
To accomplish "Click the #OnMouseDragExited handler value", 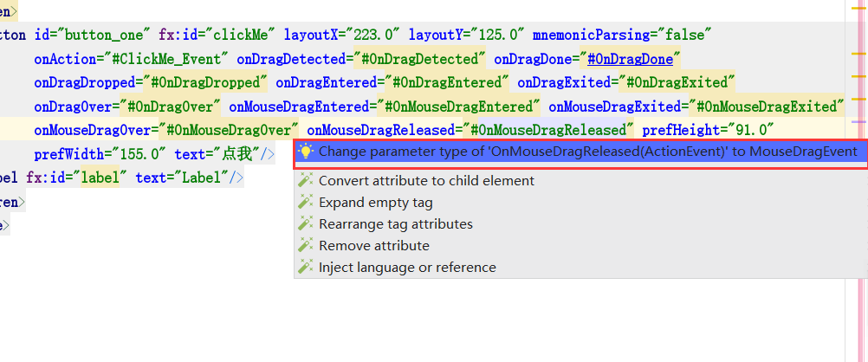I will tap(767, 107).
